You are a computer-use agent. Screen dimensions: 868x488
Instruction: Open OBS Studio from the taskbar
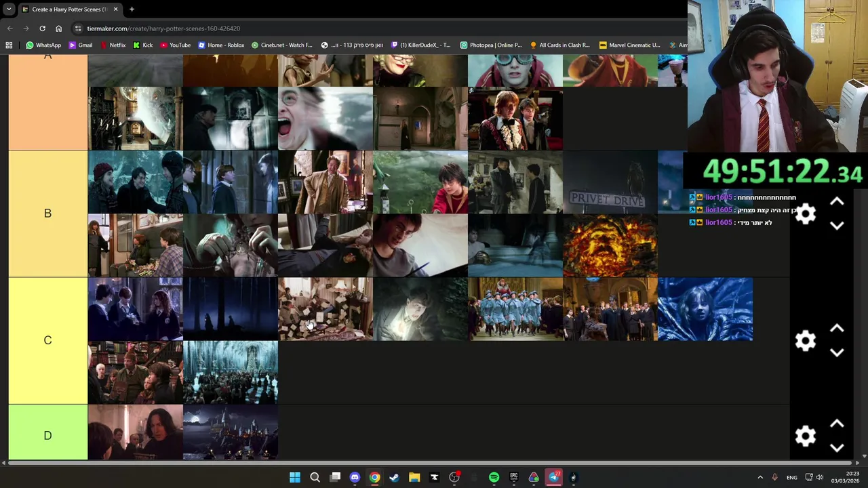click(x=454, y=478)
